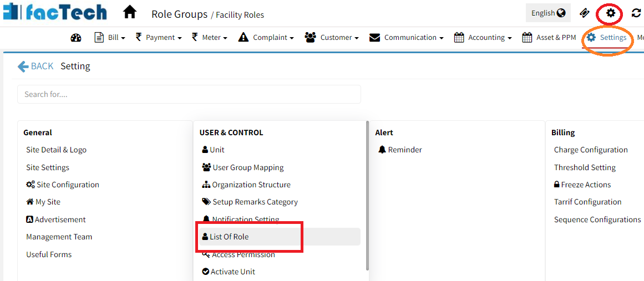Select Asset & PPM menu item
The image size is (644, 281).
(549, 38)
